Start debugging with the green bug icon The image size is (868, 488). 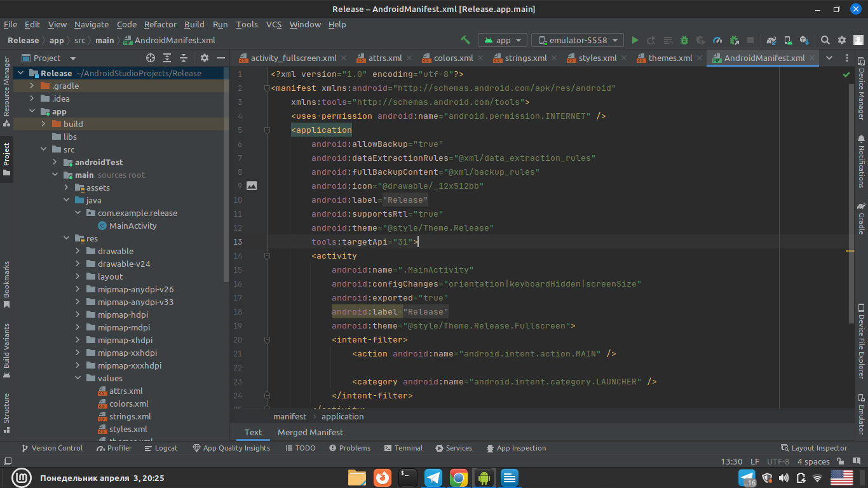click(684, 40)
